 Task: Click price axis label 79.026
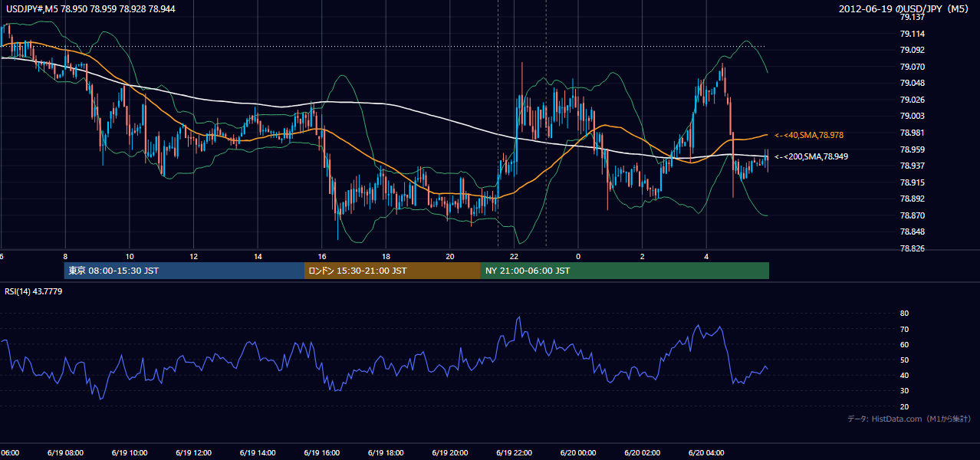pyautogui.click(x=912, y=100)
